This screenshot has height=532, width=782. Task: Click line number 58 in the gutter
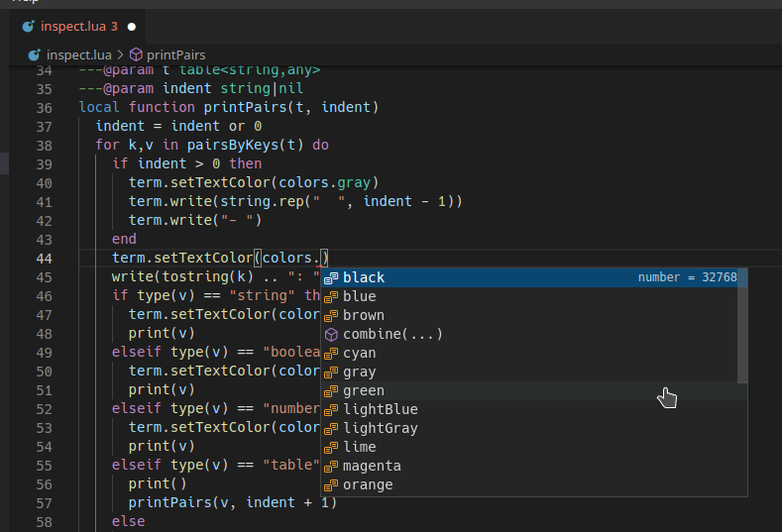(44, 522)
